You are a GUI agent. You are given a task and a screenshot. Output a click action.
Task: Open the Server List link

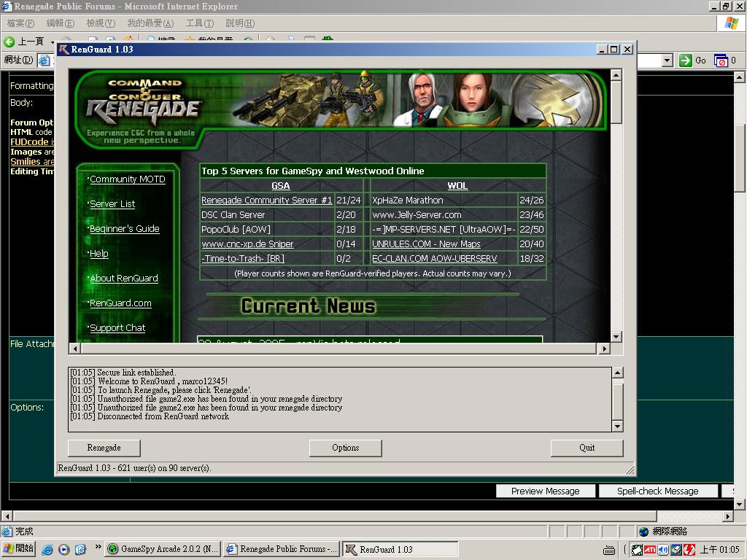point(112,204)
